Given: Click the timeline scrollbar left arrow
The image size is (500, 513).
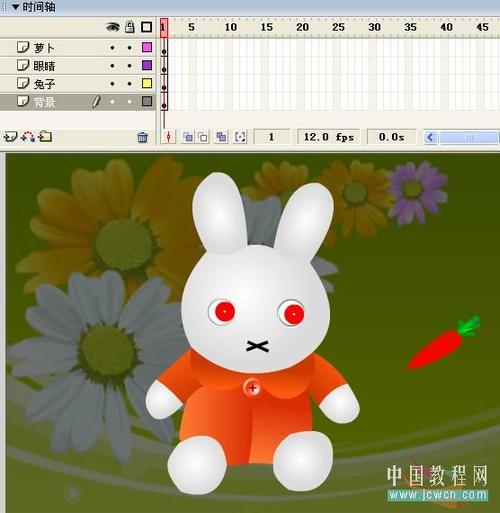Looking at the screenshot, I should click(430, 137).
